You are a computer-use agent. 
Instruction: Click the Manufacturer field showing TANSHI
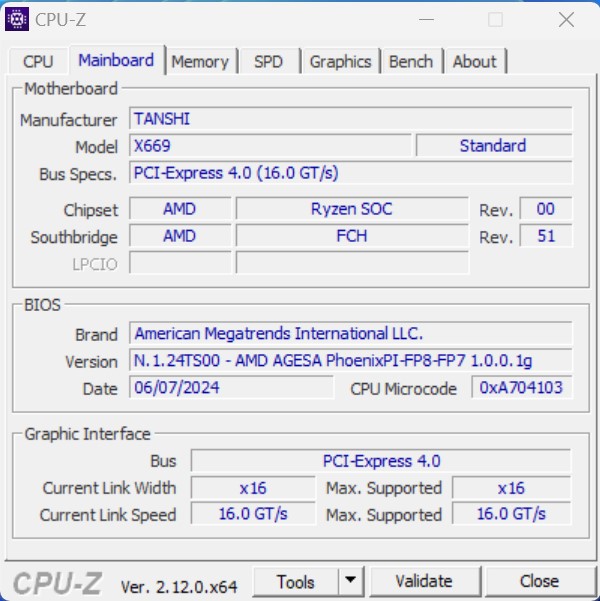(350, 118)
